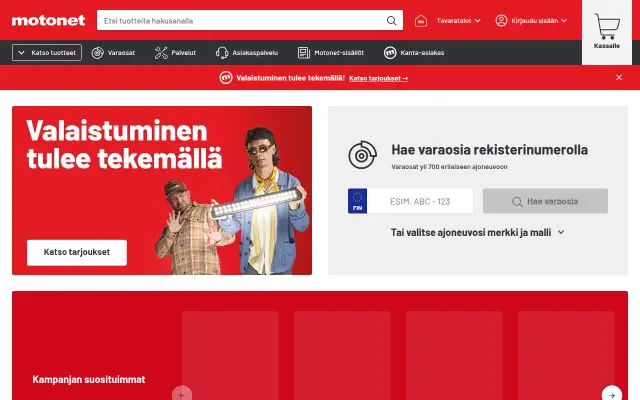Click the Kanta-asiakas m icon
Screen dimensions: 640x400
[x=390, y=53]
